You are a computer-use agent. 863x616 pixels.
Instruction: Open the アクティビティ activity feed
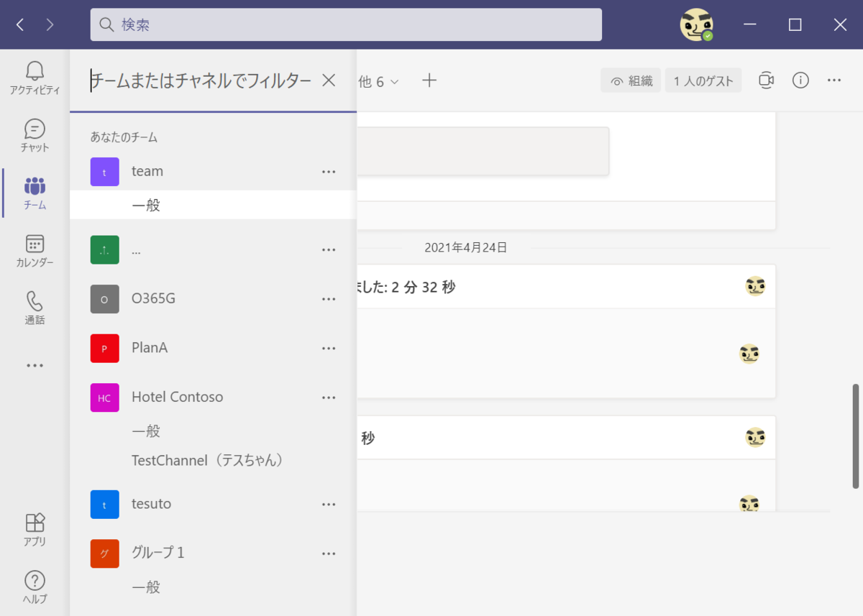pos(35,78)
